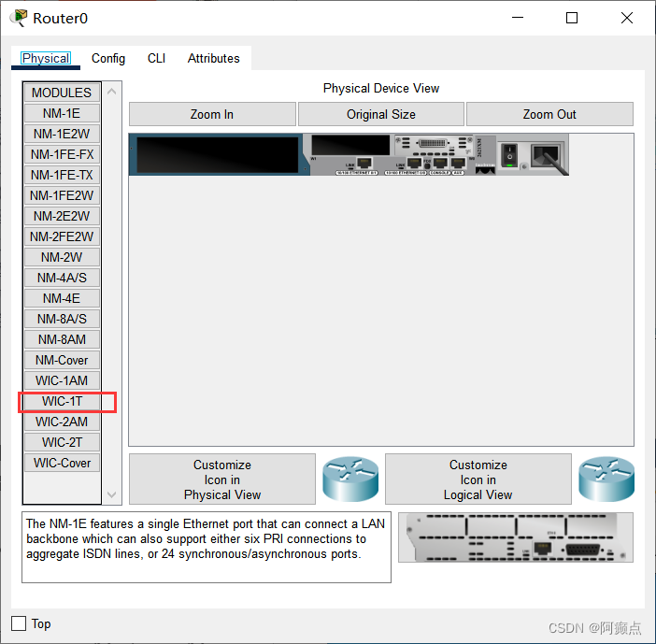Close the Router0 window
The height and width of the screenshot is (644, 656).
point(627,18)
